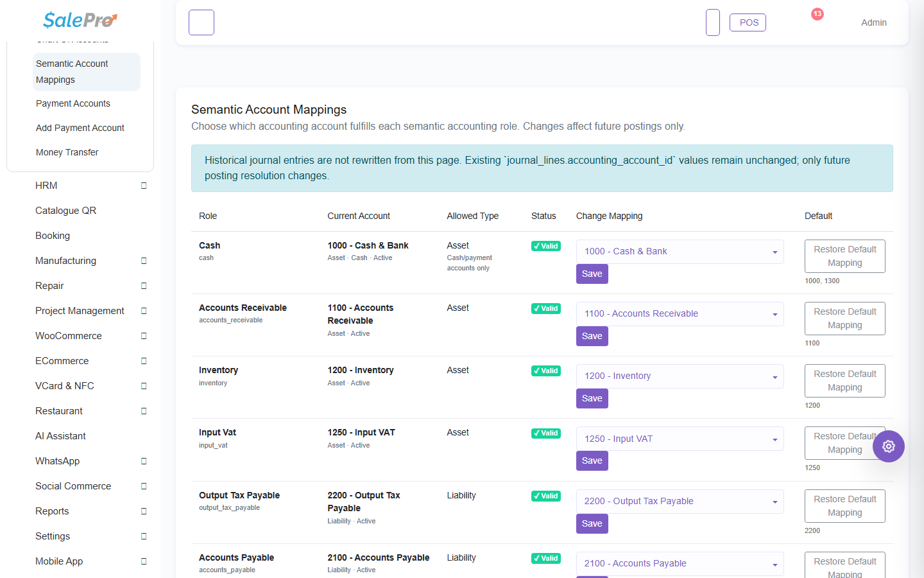Click the square menu toggle button in header

[201, 22]
